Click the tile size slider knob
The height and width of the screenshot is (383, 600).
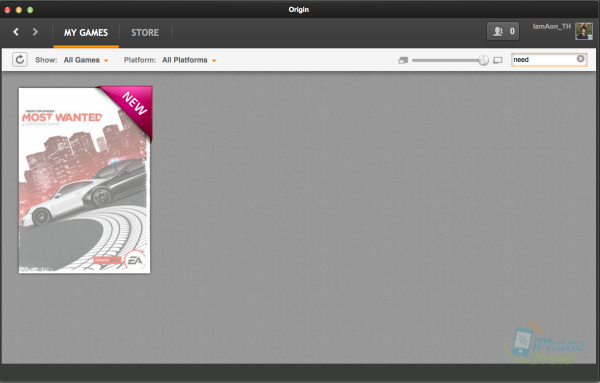click(x=484, y=60)
